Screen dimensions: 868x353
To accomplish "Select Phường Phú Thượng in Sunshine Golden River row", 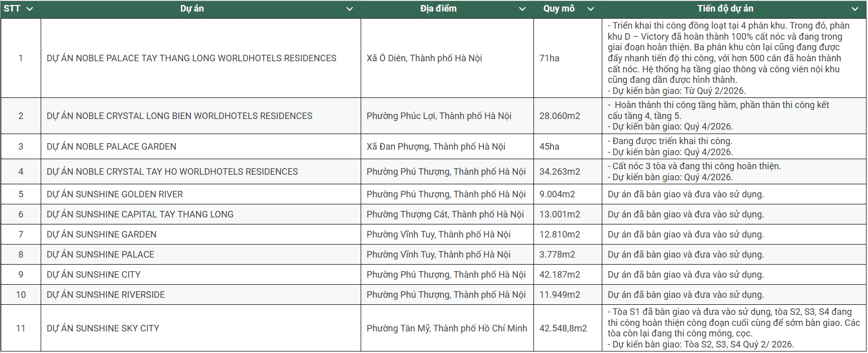I will (x=446, y=194).
